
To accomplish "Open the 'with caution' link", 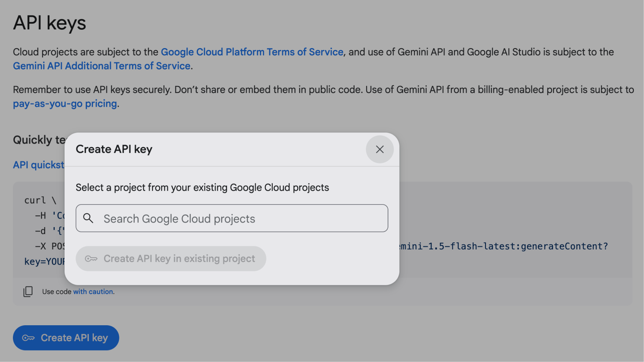I will [x=93, y=292].
